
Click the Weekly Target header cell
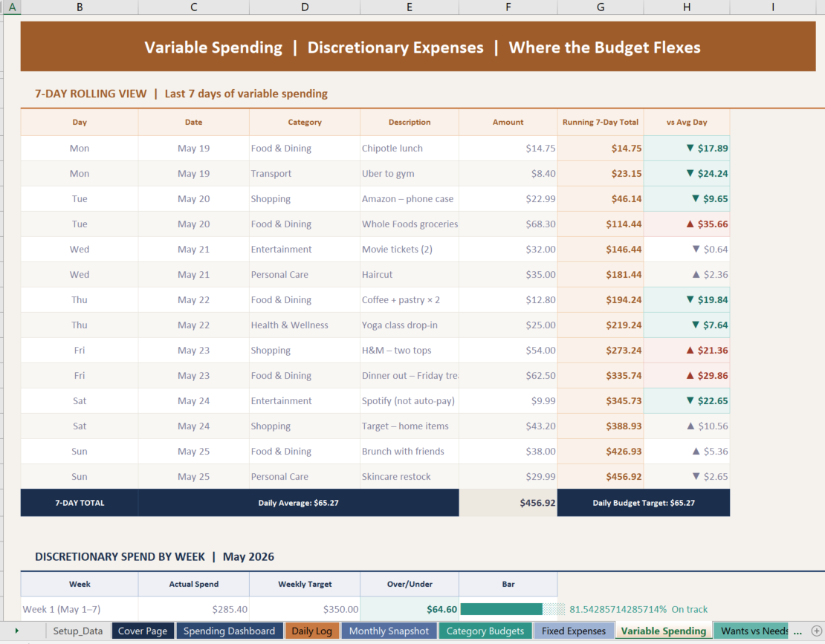[x=305, y=584]
